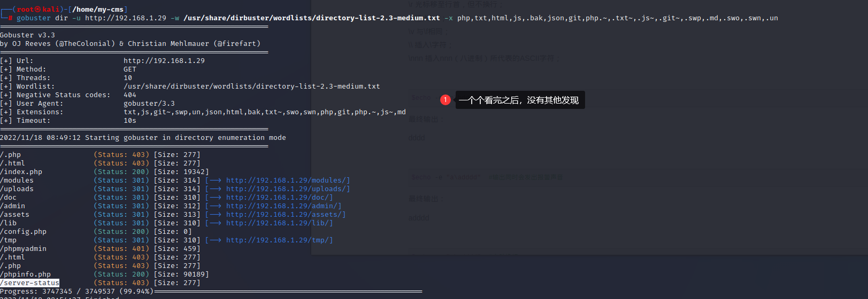Click root@kali in the shell prompt
Image resolution: width=868 pixels, height=299 pixels.
tap(38, 10)
